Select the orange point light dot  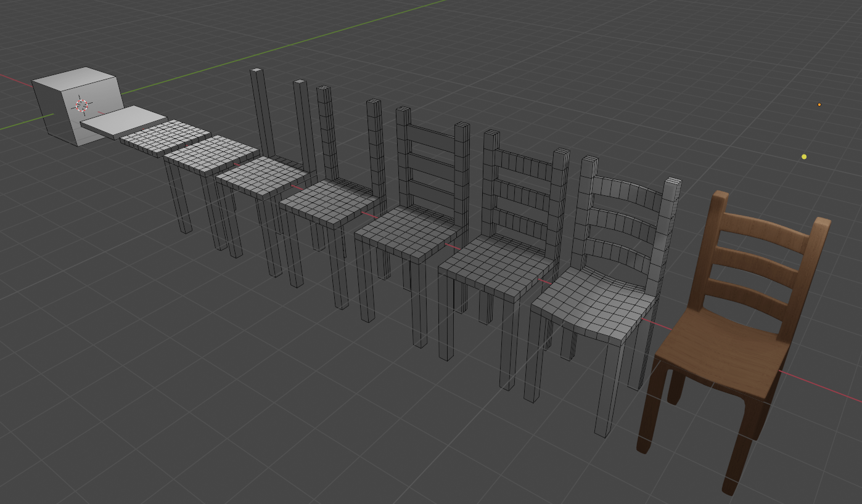click(x=819, y=104)
